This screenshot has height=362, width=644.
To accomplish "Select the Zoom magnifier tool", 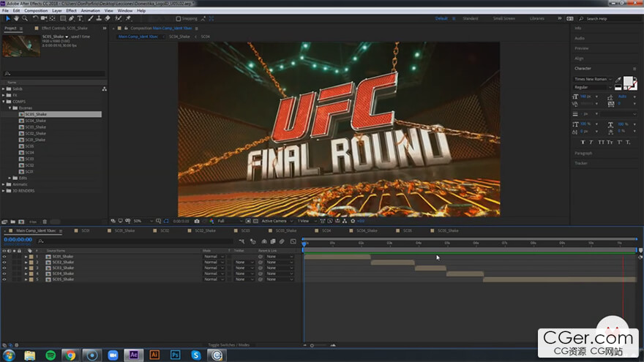I will 25,18.
